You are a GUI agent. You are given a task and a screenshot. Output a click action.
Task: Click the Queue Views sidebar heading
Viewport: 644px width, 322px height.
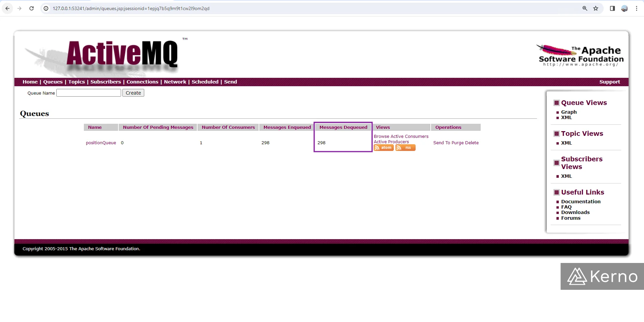point(584,103)
